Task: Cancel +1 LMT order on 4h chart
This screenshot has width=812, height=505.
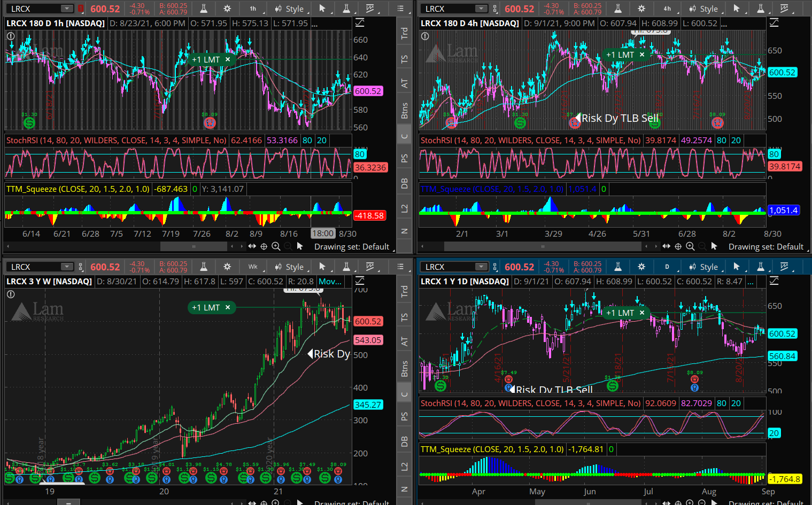Action: pyautogui.click(x=642, y=55)
